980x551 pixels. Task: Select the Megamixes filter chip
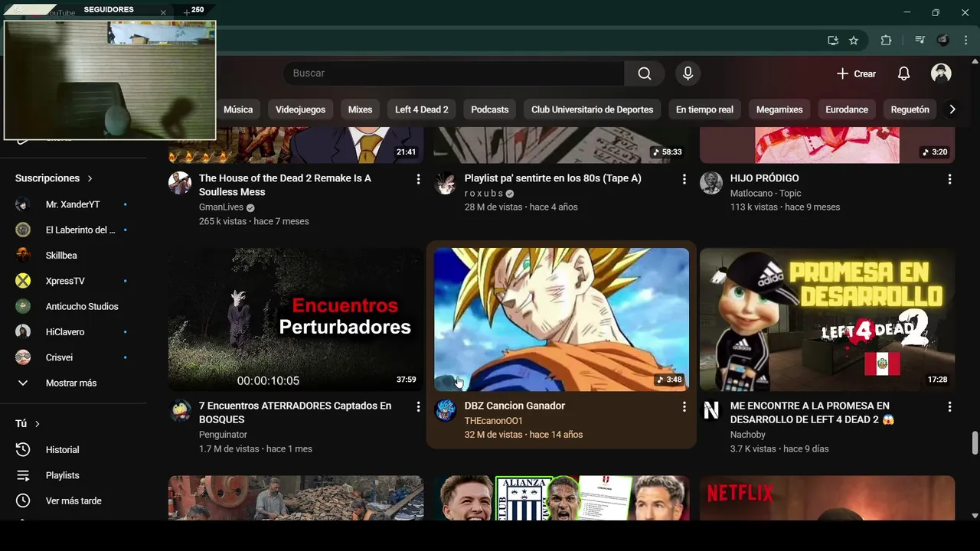click(x=779, y=109)
